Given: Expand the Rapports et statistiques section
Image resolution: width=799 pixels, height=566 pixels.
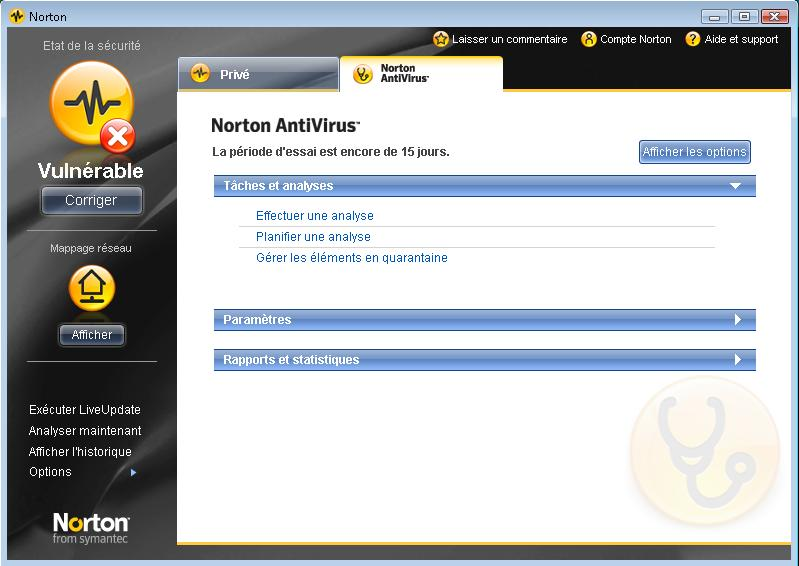Looking at the screenshot, I should tap(737, 360).
